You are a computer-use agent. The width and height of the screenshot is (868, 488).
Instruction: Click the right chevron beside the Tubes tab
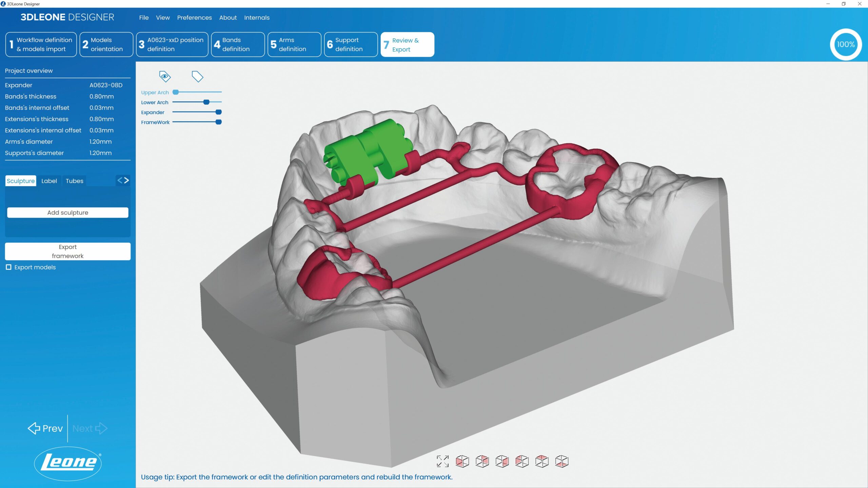pyautogui.click(x=127, y=180)
